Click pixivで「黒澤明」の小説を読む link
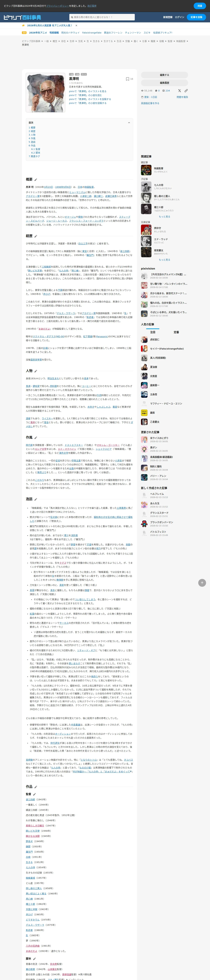This screenshot has height=980, width=210. click(85, 95)
